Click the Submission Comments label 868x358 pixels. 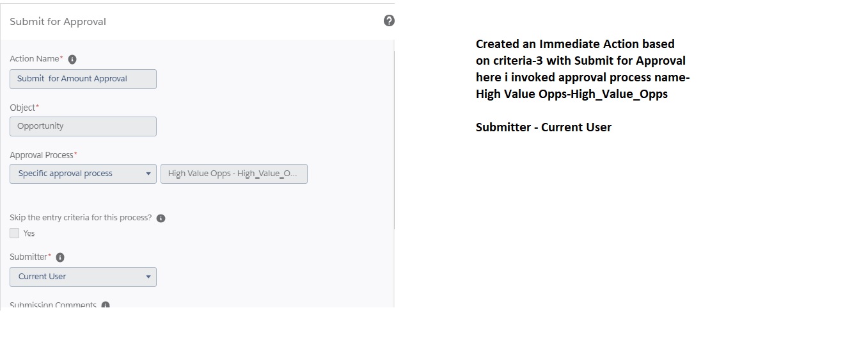(53, 305)
